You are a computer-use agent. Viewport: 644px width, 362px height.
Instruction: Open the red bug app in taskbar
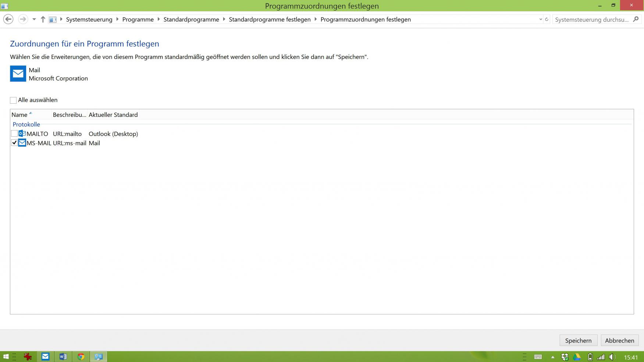[28, 356]
